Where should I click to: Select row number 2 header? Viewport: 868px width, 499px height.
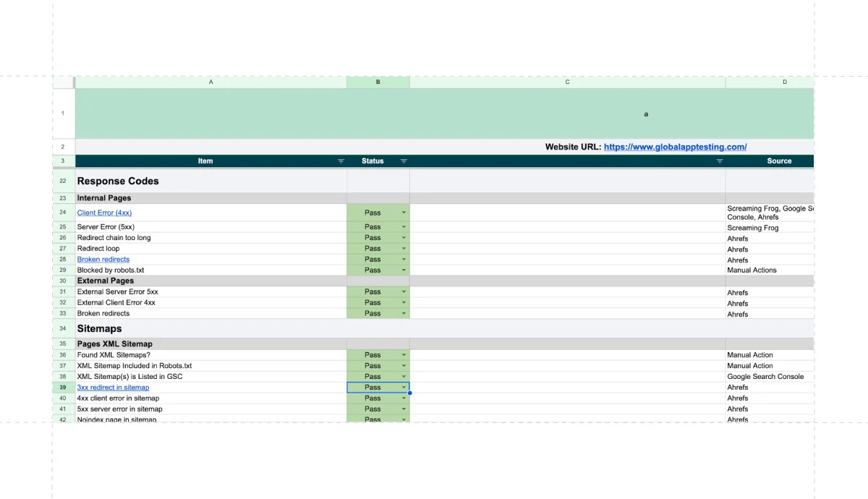pos(64,147)
